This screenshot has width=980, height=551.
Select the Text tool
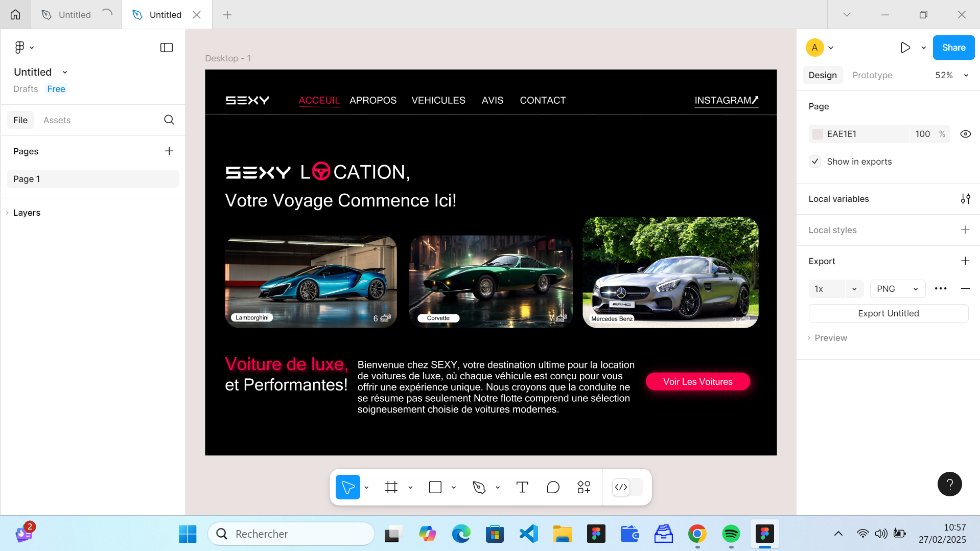click(x=522, y=487)
